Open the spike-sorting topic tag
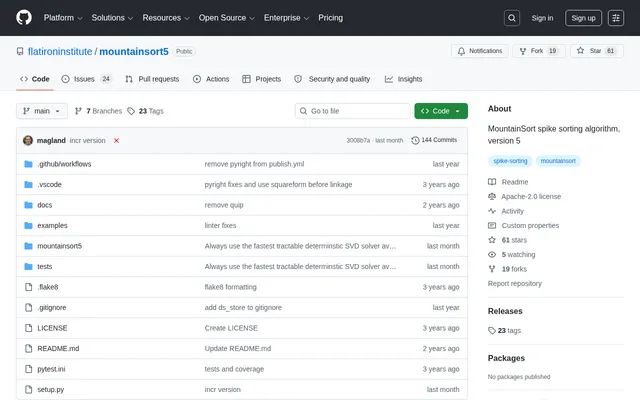 [510, 161]
